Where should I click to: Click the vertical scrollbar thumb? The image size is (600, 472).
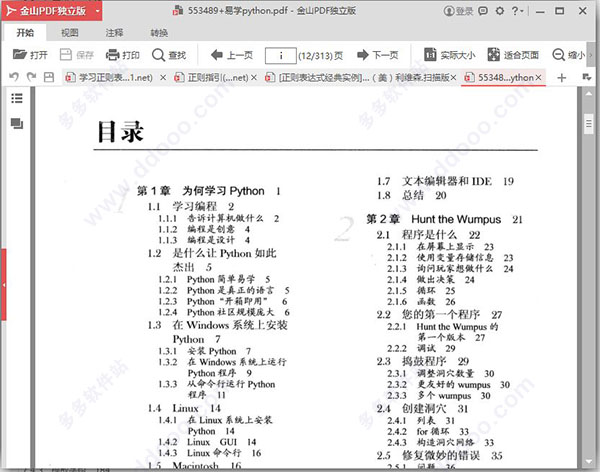(x=589, y=124)
